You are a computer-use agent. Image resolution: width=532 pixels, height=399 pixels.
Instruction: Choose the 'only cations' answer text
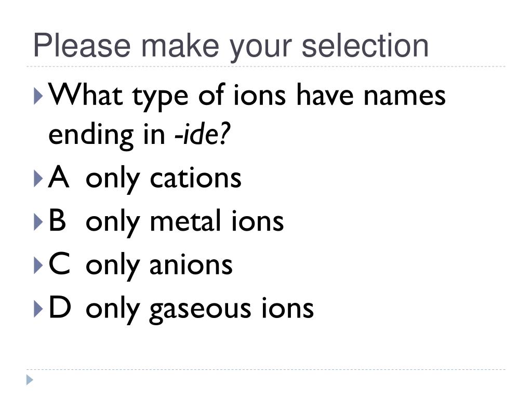(163, 179)
